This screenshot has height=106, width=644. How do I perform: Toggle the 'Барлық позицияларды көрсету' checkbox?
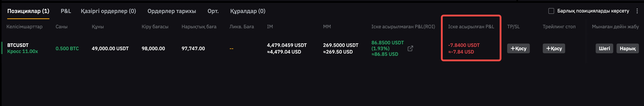click(551, 11)
